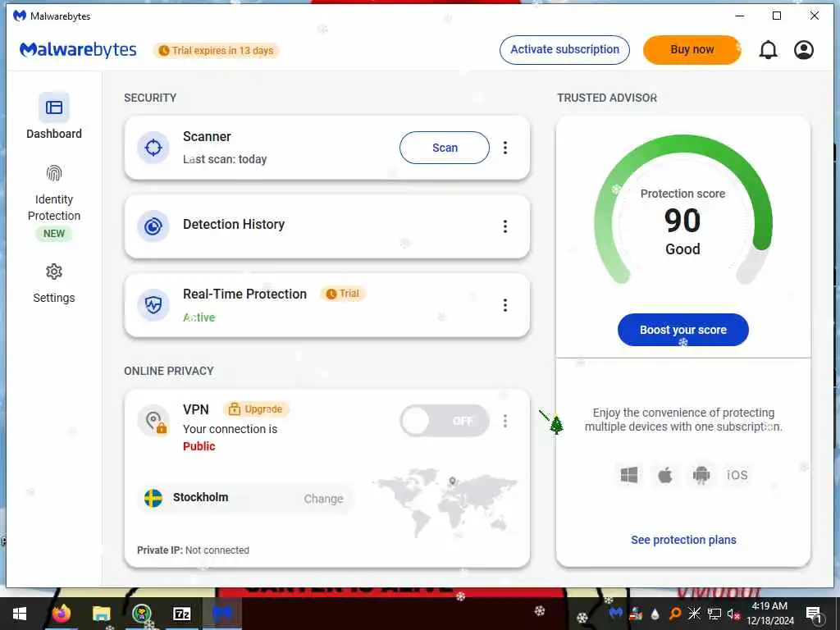
Task: Open the Action Center notifications icon
Action: pos(814,614)
